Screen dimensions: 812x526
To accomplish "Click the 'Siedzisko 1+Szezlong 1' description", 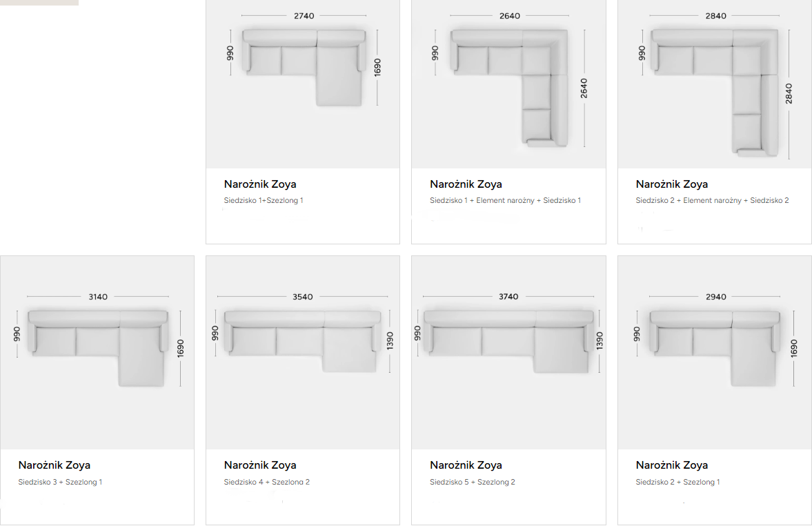I will click(x=264, y=201).
